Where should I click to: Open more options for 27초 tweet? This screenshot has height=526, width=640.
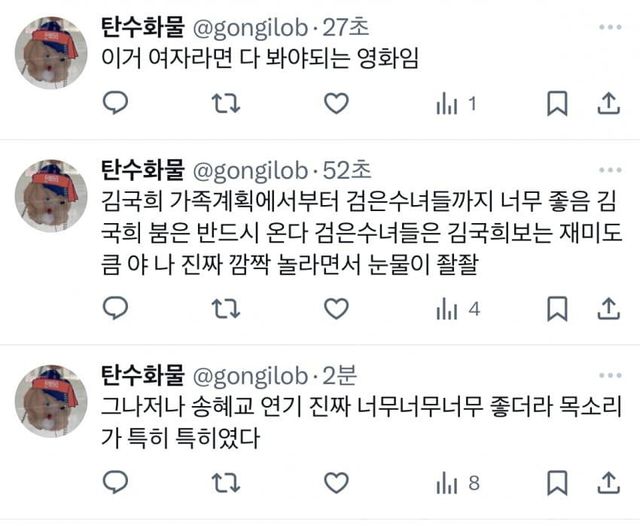[x=610, y=27]
